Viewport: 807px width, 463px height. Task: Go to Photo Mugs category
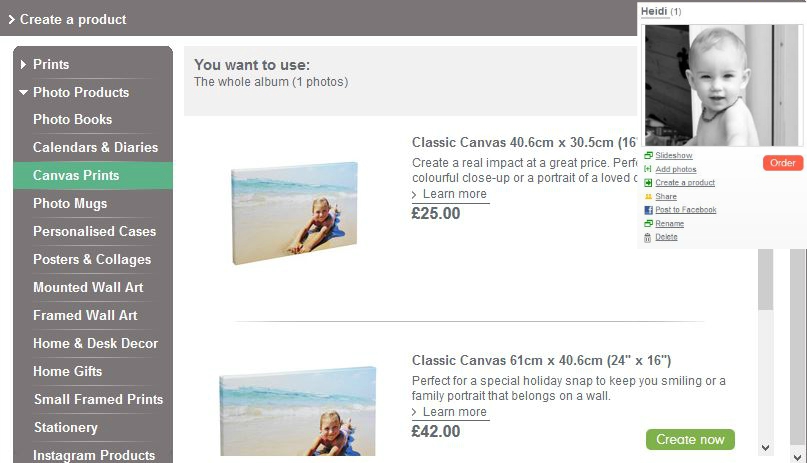pyautogui.click(x=70, y=203)
